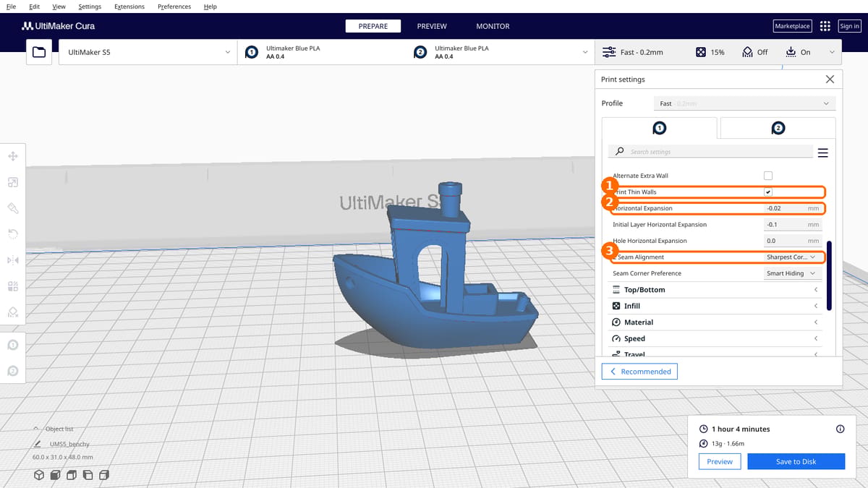The height and width of the screenshot is (488, 868).
Task: Collapse the Object list
Action: point(36,429)
